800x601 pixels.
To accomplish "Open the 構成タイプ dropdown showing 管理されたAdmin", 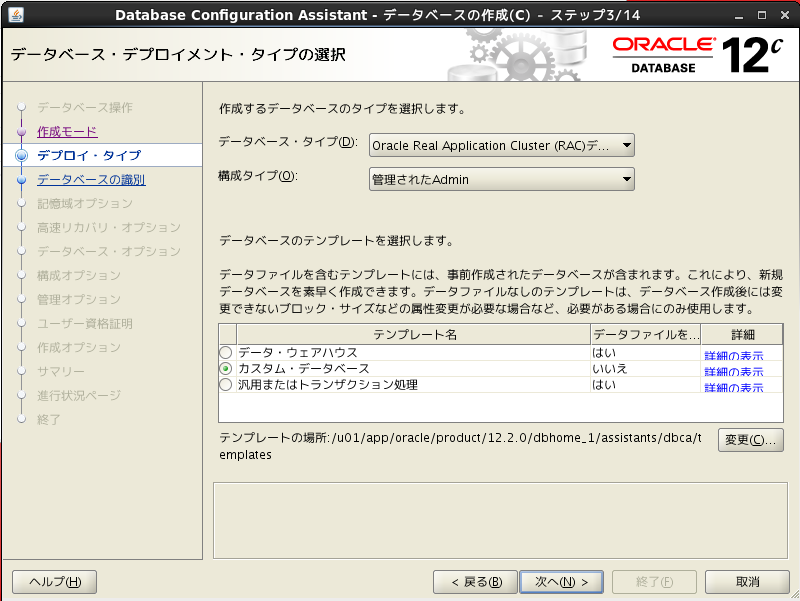I will (502, 179).
